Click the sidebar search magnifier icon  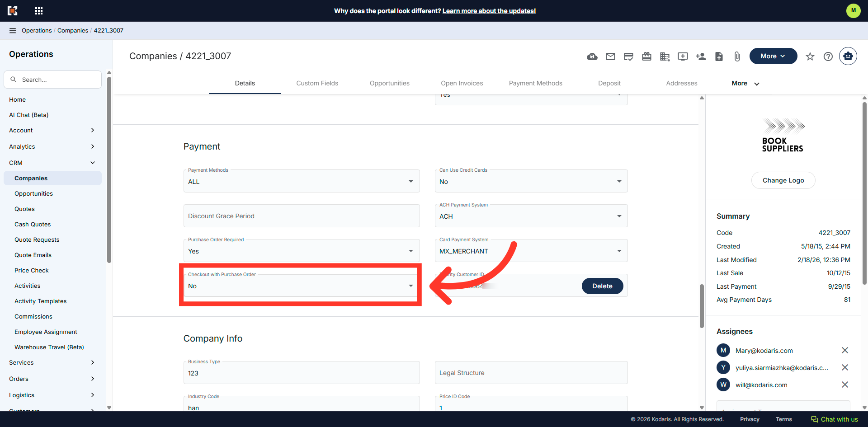tap(14, 80)
